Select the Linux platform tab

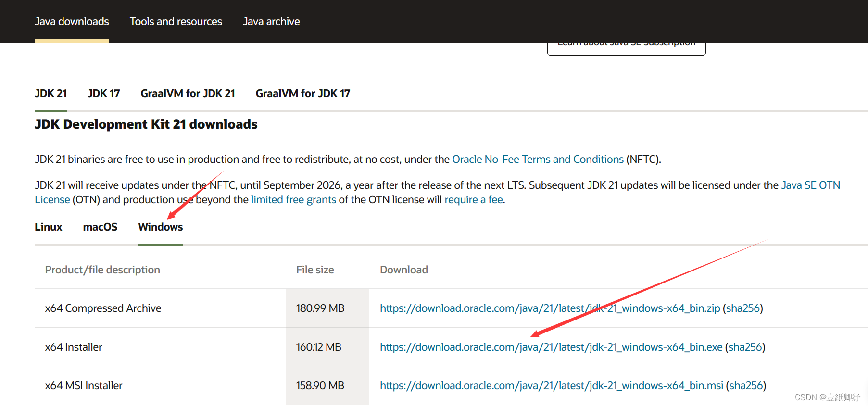coord(48,227)
